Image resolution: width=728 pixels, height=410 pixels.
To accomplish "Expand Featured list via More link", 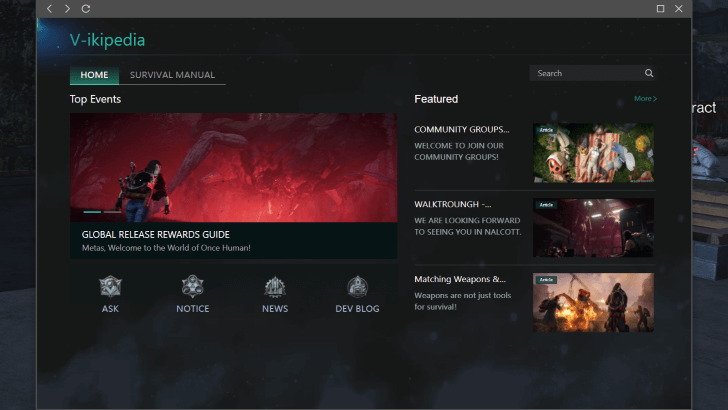I will click(645, 99).
